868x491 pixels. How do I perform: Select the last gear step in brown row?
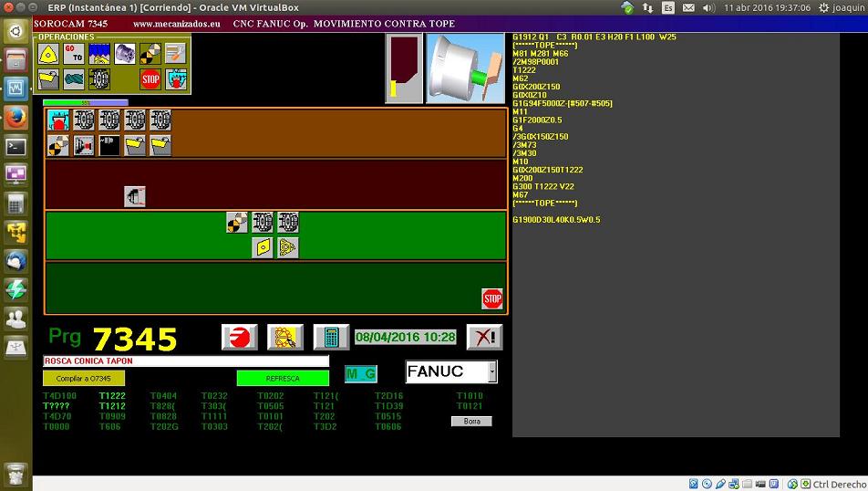click(x=160, y=120)
